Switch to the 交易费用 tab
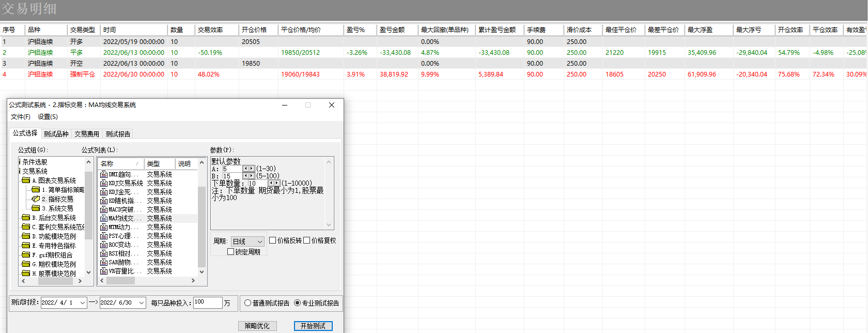 [87, 134]
